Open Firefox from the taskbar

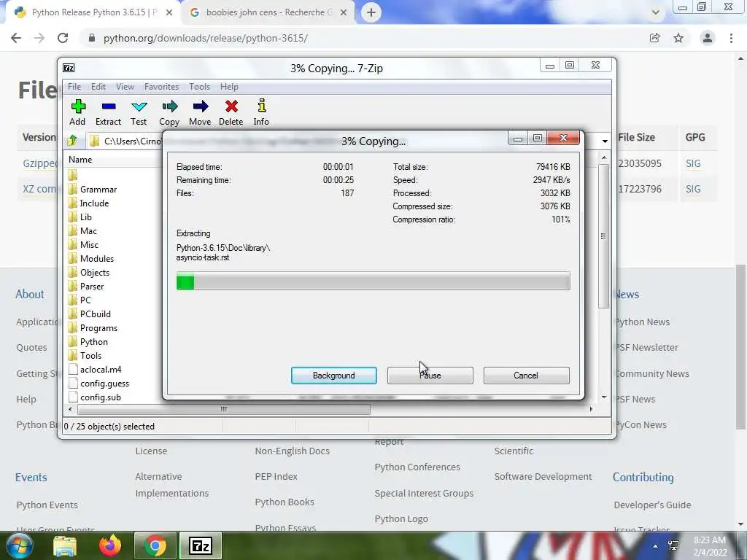tap(110, 545)
